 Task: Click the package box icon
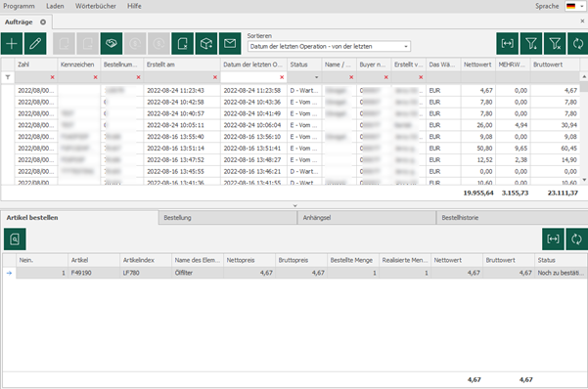(206, 44)
